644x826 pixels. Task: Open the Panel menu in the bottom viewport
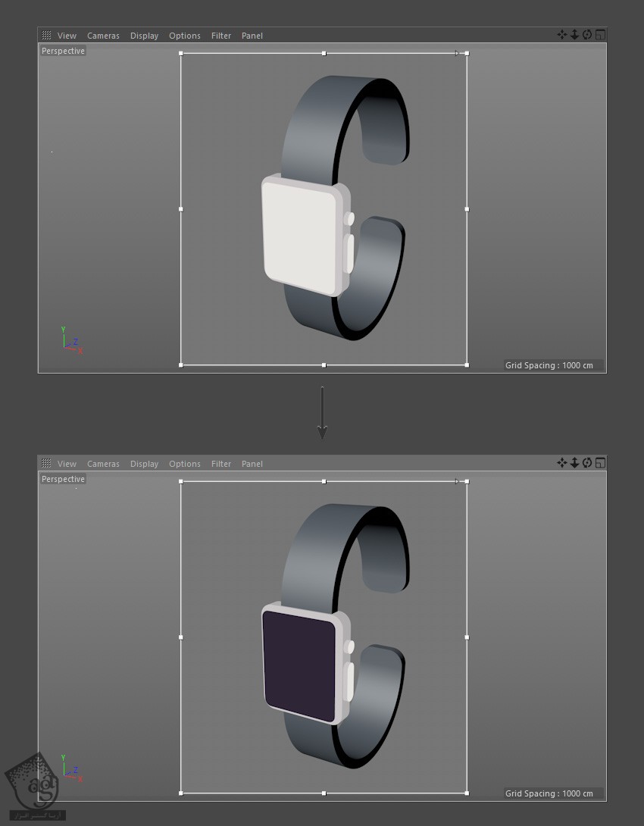(252, 464)
